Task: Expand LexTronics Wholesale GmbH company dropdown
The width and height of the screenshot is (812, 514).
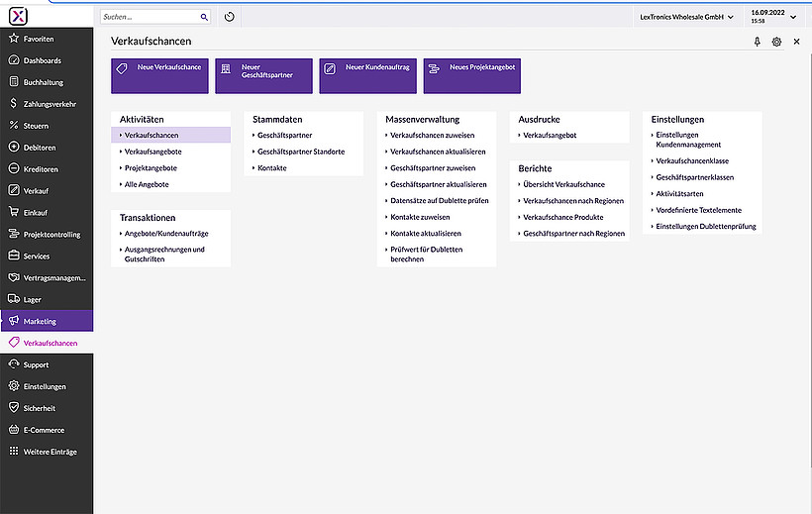Action: (x=686, y=17)
